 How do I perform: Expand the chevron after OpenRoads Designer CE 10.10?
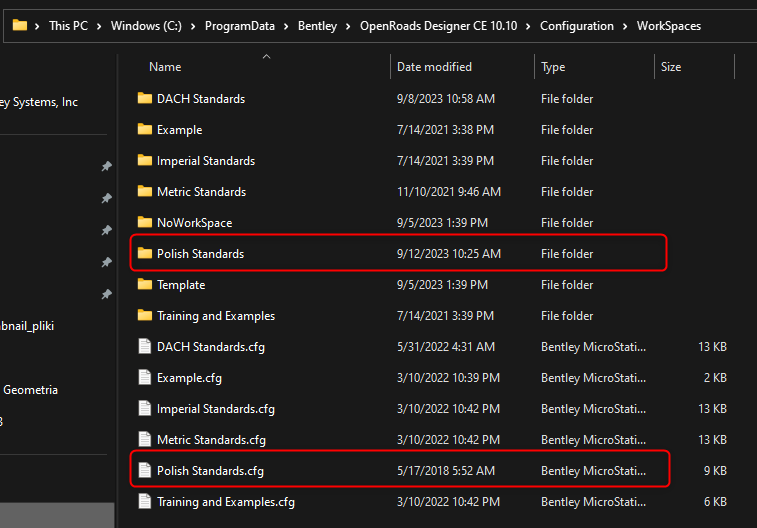click(x=528, y=27)
